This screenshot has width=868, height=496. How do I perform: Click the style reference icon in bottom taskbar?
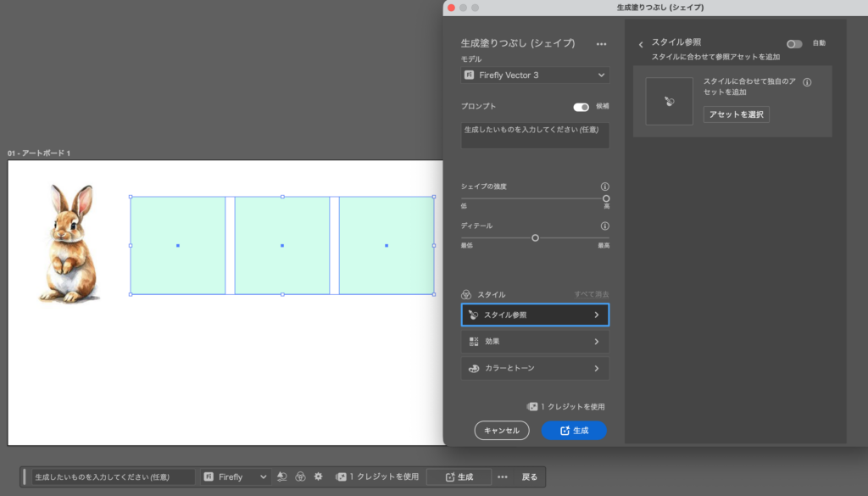click(x=282, y=476)
